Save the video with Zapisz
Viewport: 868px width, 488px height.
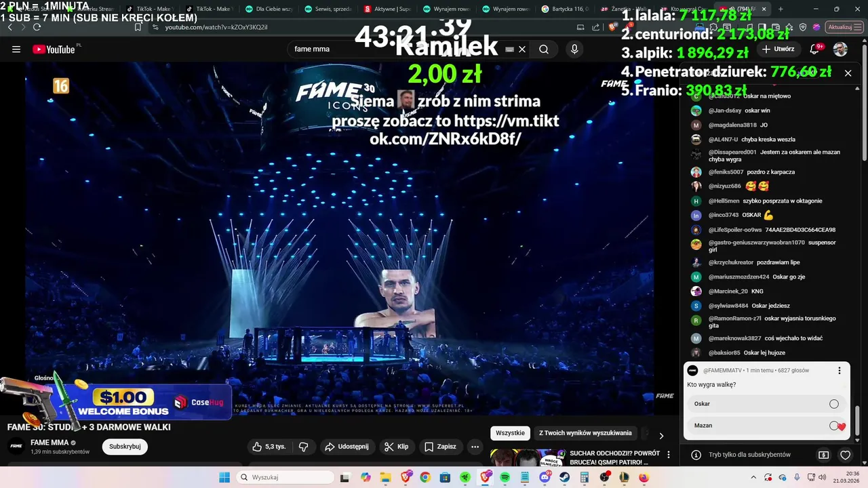(x=440, y=447)
